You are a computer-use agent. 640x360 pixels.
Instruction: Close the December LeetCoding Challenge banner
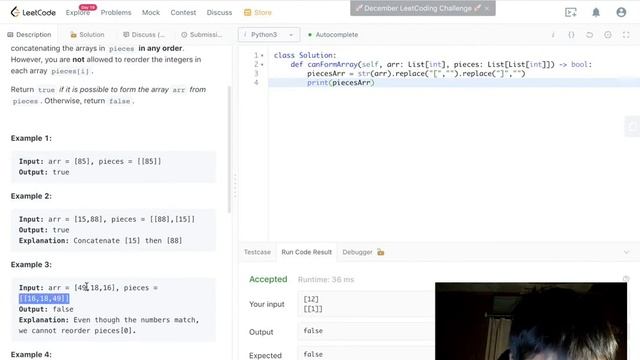pos(487,8)
